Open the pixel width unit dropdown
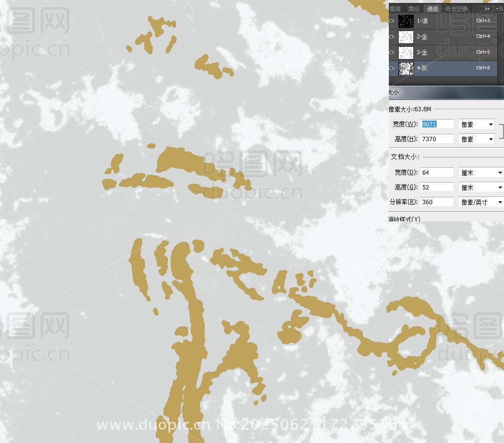The height and width of the screenshot is (443, 504). 476,125
